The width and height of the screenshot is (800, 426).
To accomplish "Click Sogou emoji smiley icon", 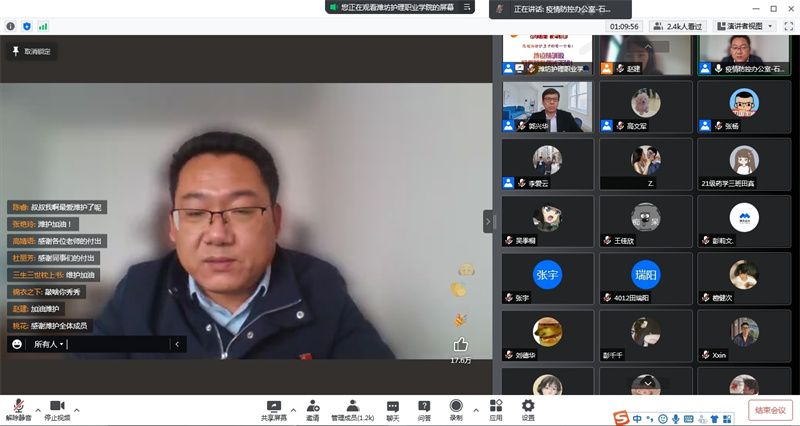I will [x=663, y=419].
